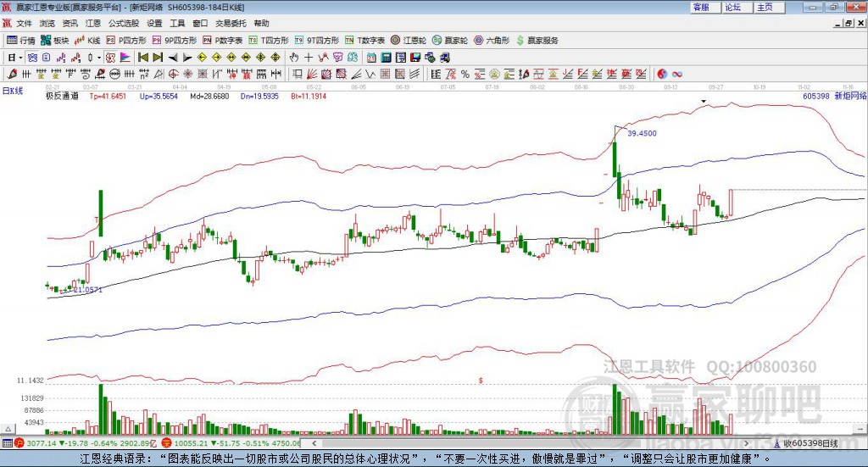Open the 行情 quotes view
Screen dimensions: 868x467
(21, 41)
